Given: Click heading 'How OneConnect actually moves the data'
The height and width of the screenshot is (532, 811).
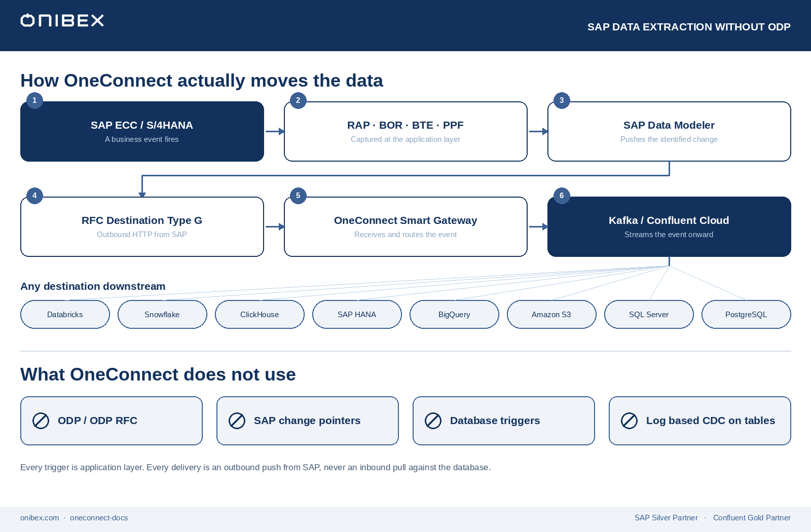Looking at the screenshot, I should tap(202, 81).
